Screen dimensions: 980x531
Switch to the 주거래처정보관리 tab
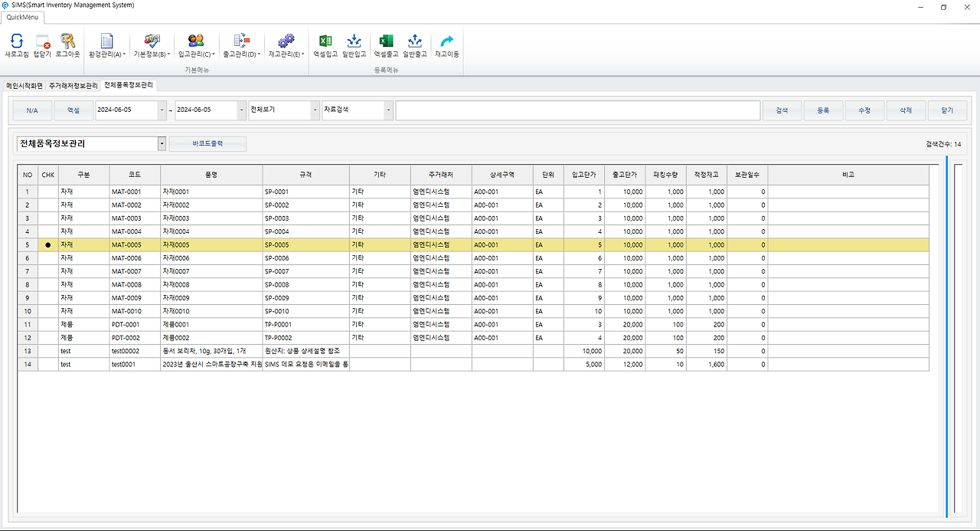[x=73, y=85]
